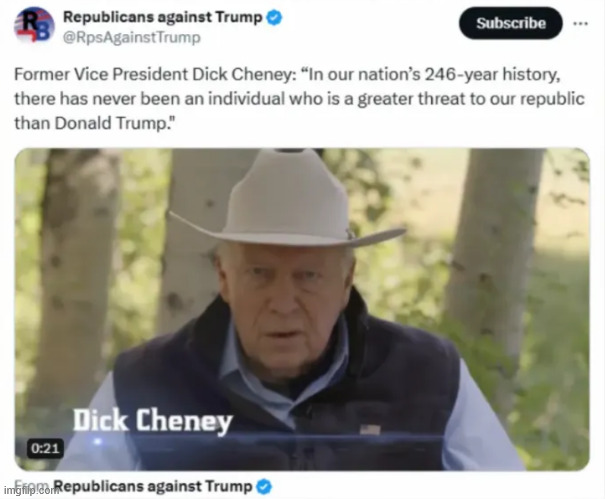This screenshot has width=605, height=499.
Task: Click the Republicans against Trump account name header
Action: coord(162,17)
